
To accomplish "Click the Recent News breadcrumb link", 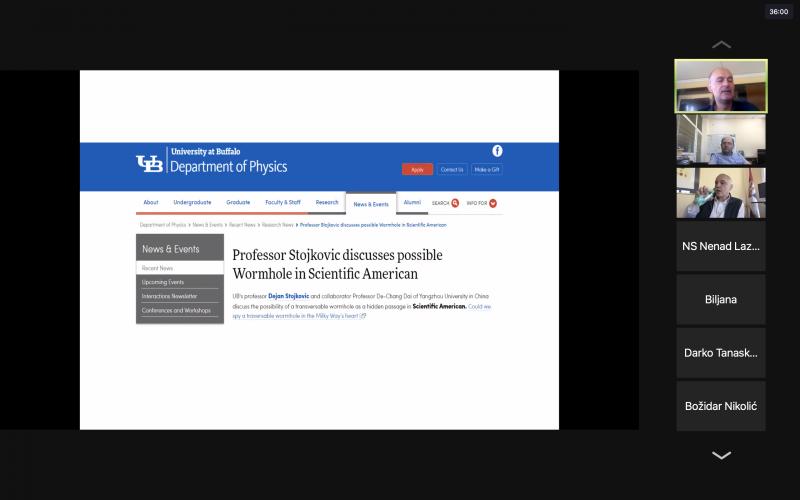I will 242,225.
